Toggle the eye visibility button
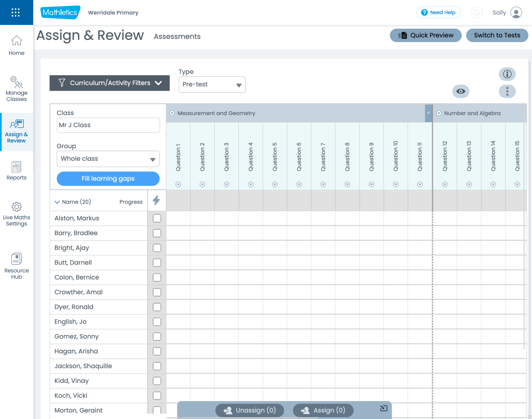 click(461, 91)
